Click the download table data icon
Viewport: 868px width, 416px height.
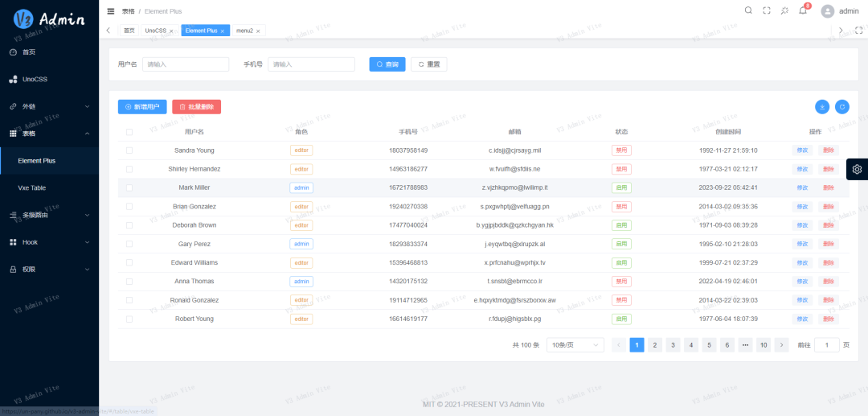click(821, 106)
